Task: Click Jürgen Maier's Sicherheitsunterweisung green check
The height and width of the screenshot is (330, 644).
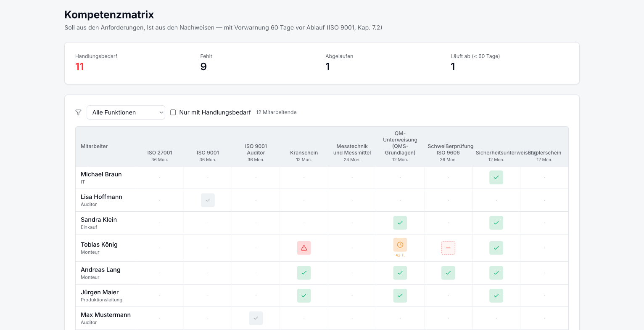Action: click(496, 295)
